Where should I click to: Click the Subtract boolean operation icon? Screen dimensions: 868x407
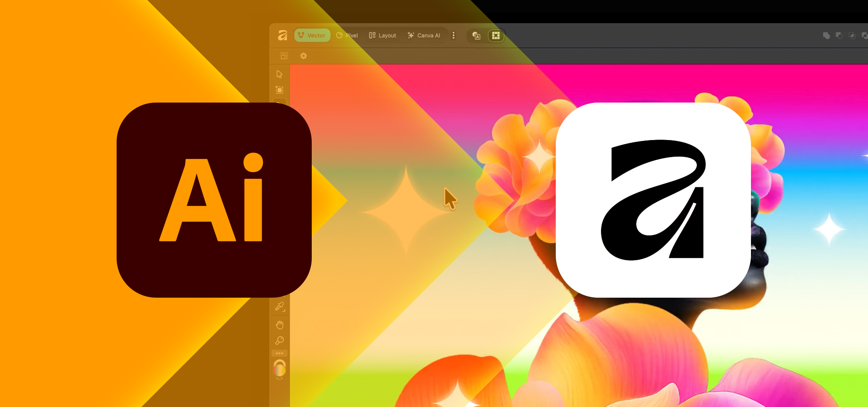click(x=840, y=36)
